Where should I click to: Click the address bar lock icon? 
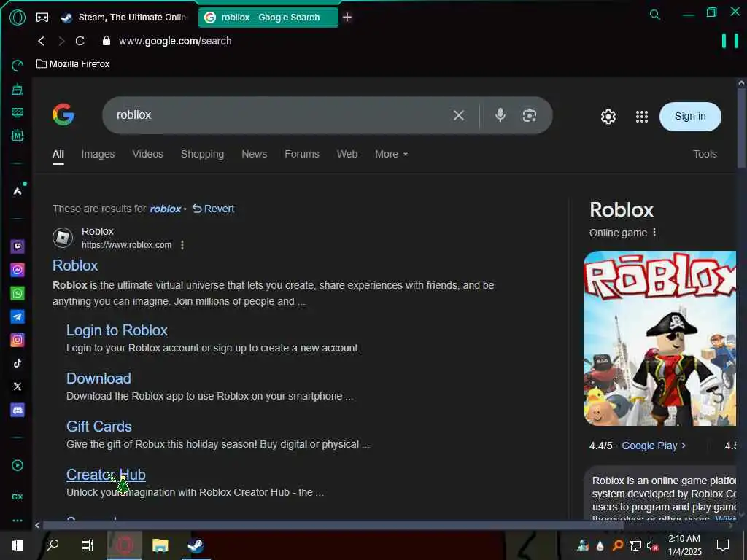click(x=107, y=41)
